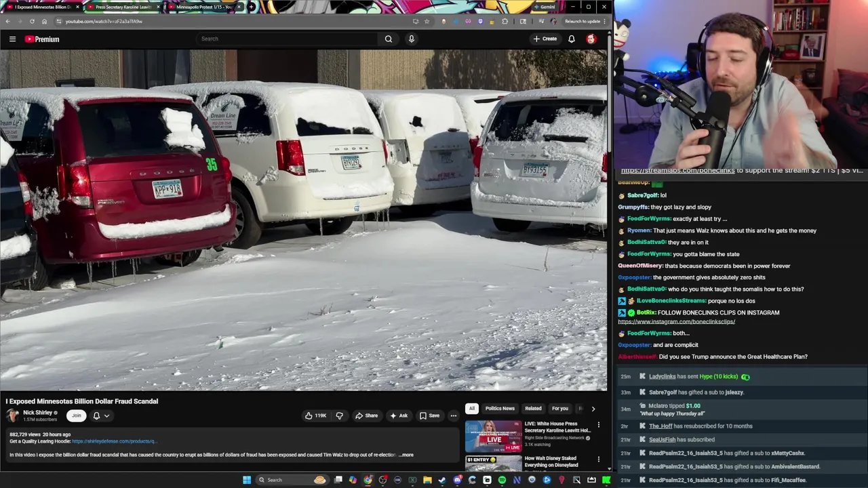Click the browser address bar URL
The height and width of the screenshot is (488, 868).
click(x=104, y=21)
